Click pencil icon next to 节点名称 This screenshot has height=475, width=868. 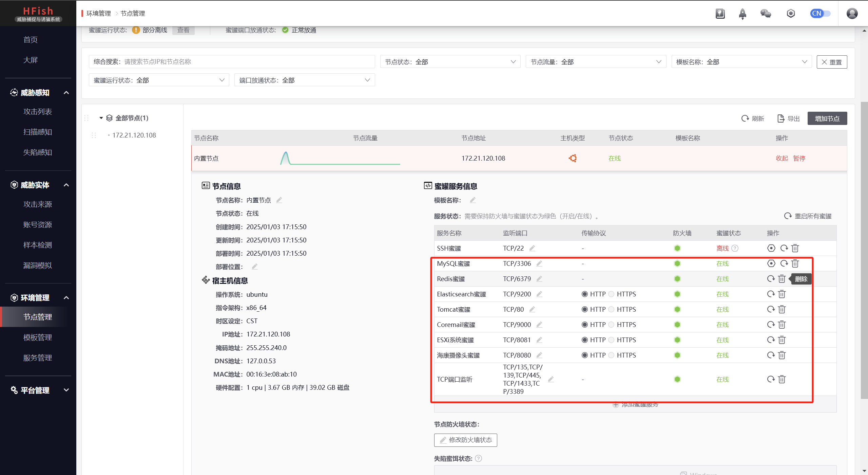(279, 200)
